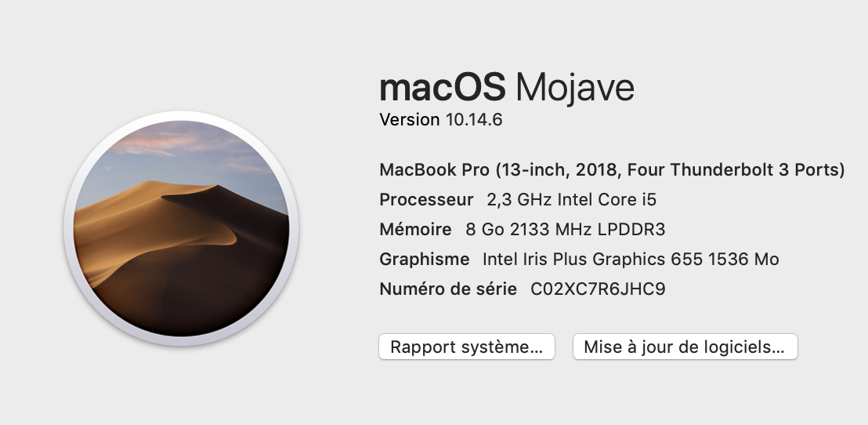Click the Numéro de série label
868x425 pixels.
tap(448, 289)
